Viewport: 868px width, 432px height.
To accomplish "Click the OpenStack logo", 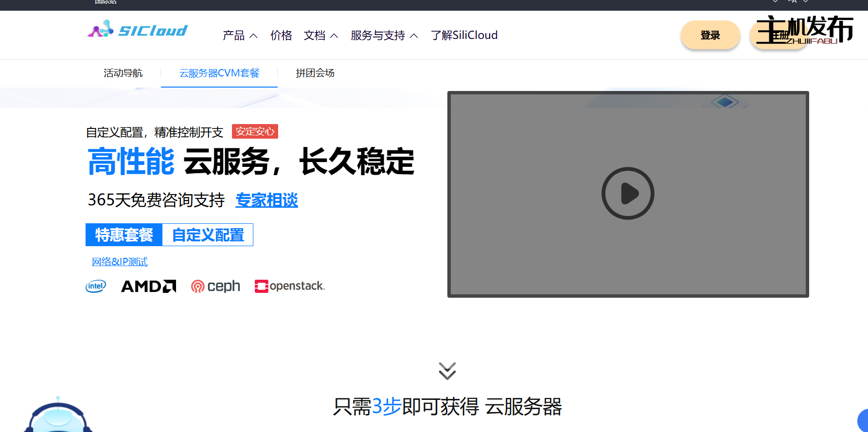I will pos(290,286).
